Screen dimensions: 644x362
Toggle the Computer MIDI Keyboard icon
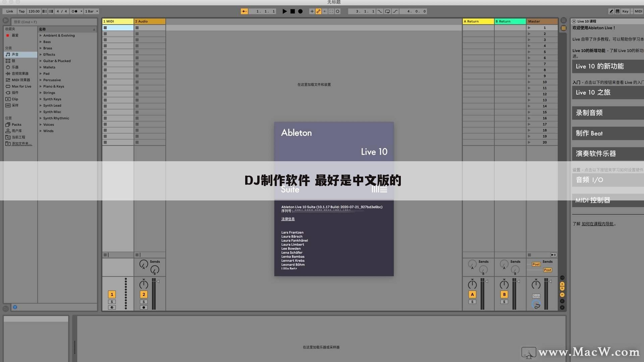click(618, 11)
